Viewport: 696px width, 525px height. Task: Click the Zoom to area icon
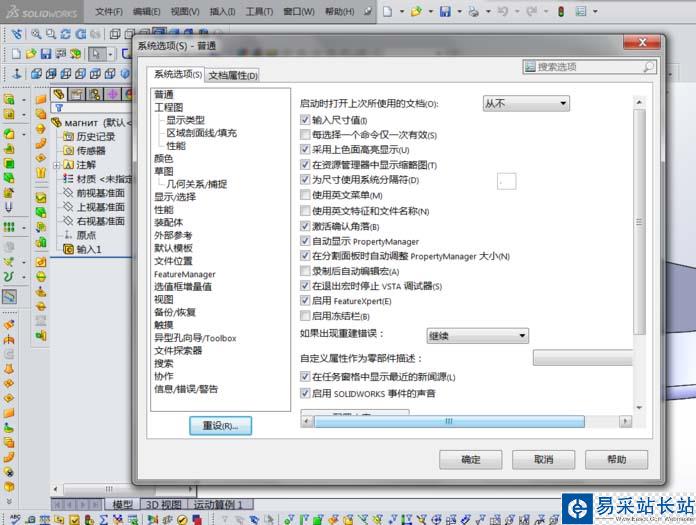[x=51, y=34]
